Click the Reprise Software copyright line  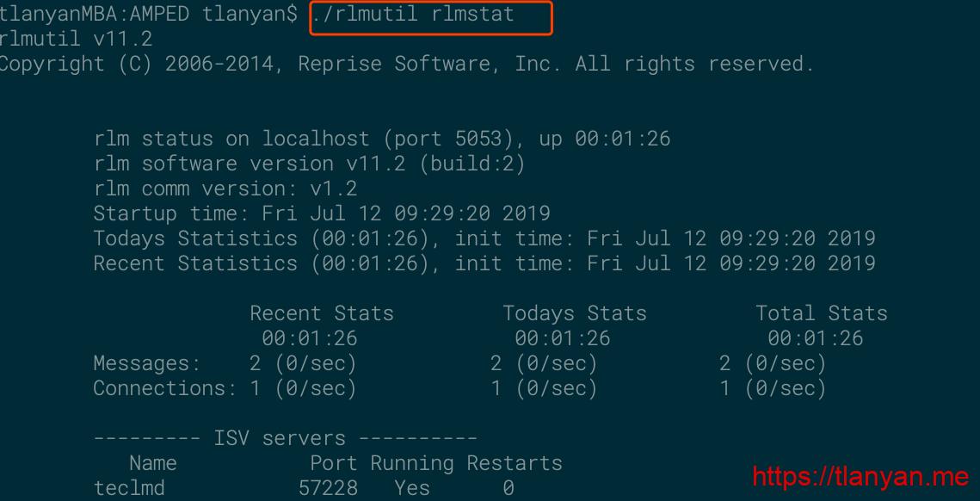(x=406, y=64)
